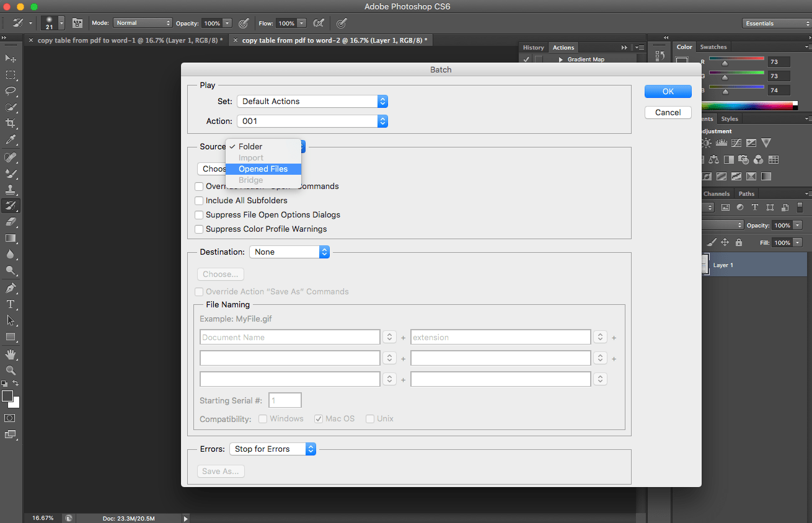Select the Pen tool
The height and width of the screenshot is (523, 812).
[11, 288]
